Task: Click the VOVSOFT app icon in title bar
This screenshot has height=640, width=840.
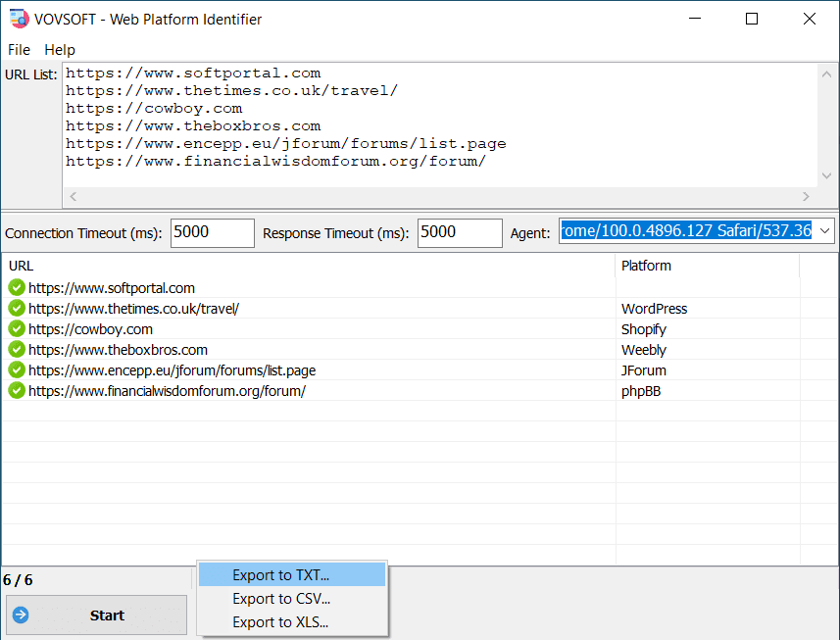Action: pos(18,19)
